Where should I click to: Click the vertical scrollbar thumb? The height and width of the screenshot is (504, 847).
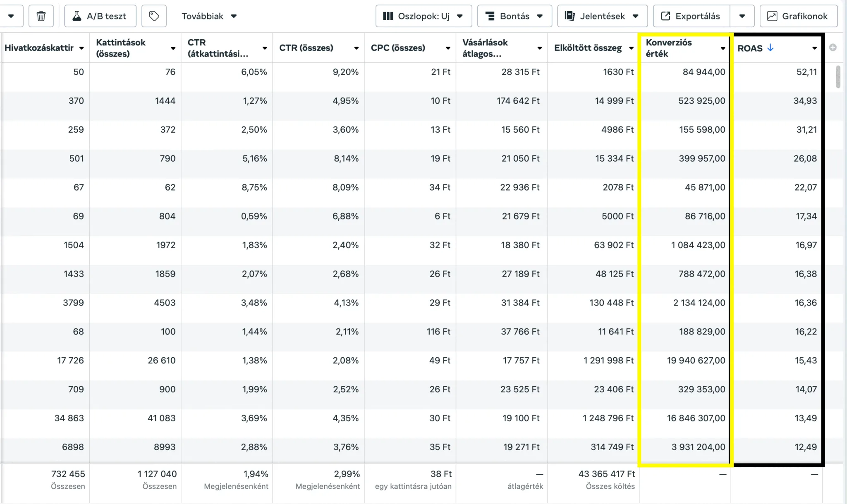click(x=838, y=77)
